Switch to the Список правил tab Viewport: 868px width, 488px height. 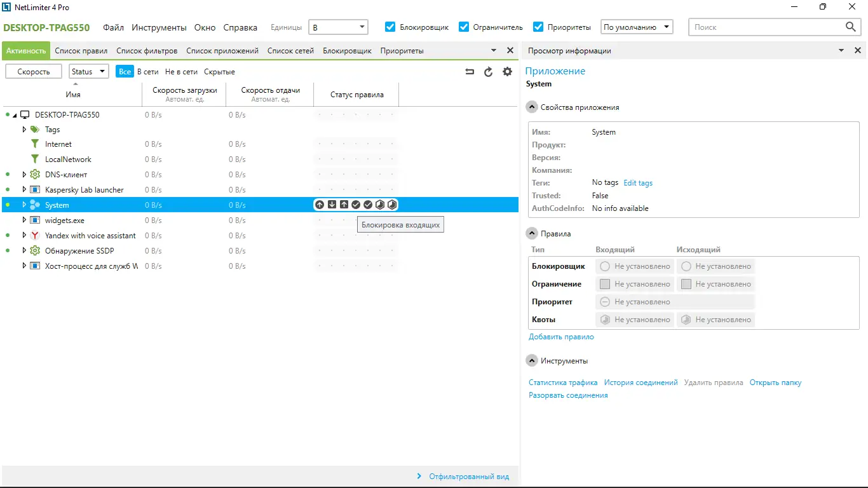click(81, 51)
